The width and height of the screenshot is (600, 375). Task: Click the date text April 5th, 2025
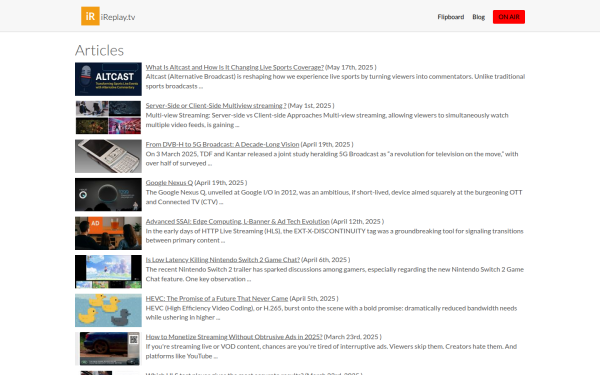pos(314,298)
